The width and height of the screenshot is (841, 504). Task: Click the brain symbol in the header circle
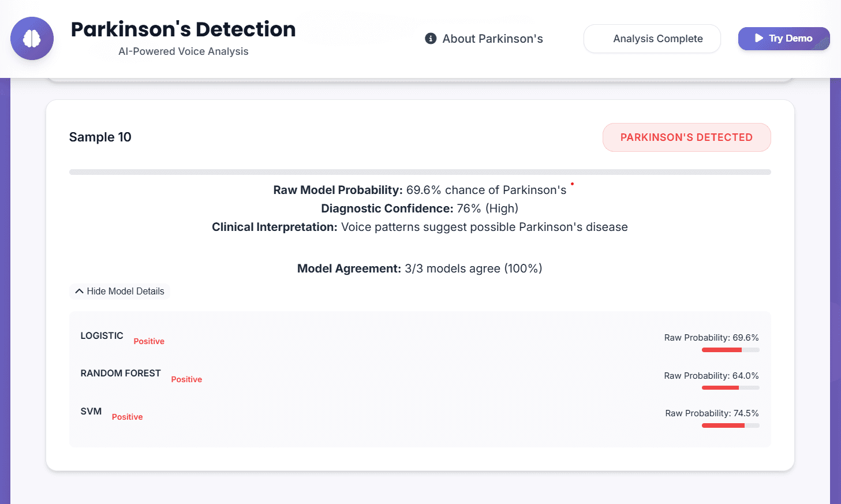coord(32,38)
